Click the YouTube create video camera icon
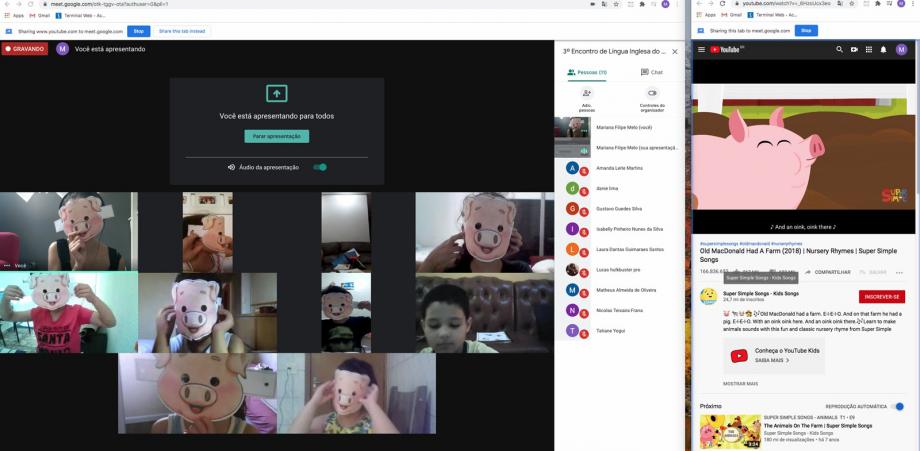The image size is (920, 451). [854, 50]
